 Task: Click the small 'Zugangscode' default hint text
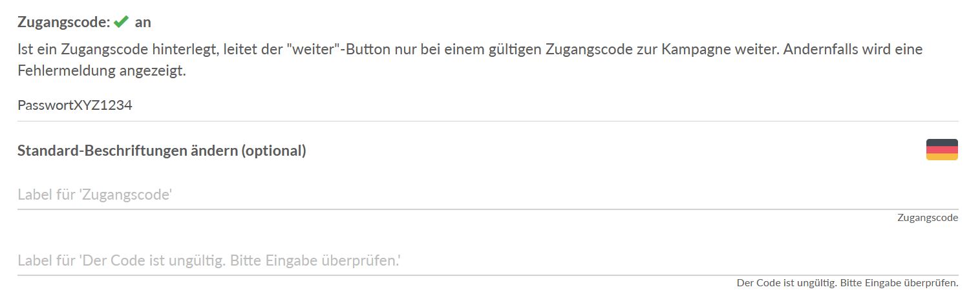click(928, 218)
